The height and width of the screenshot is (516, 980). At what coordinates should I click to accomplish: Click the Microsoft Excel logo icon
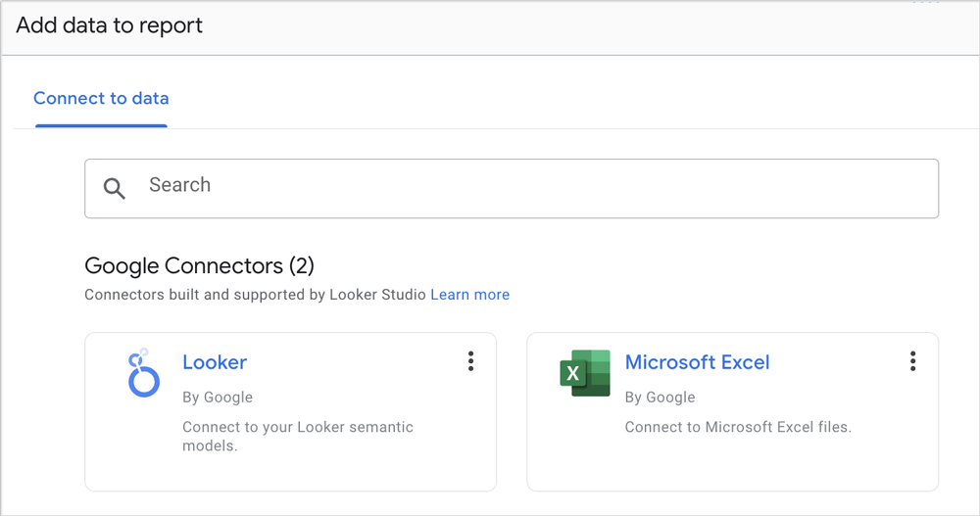pos(585,373)
